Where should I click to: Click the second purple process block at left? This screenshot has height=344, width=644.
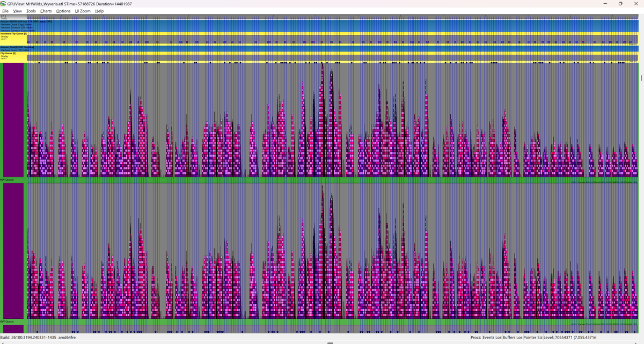coord(13,251)
